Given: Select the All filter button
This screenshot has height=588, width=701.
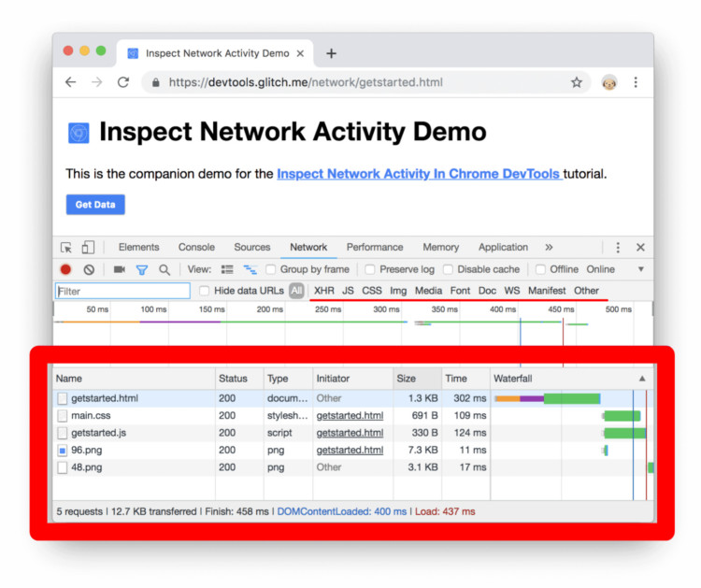Looking at the screenshot, I should click(296, 291).
